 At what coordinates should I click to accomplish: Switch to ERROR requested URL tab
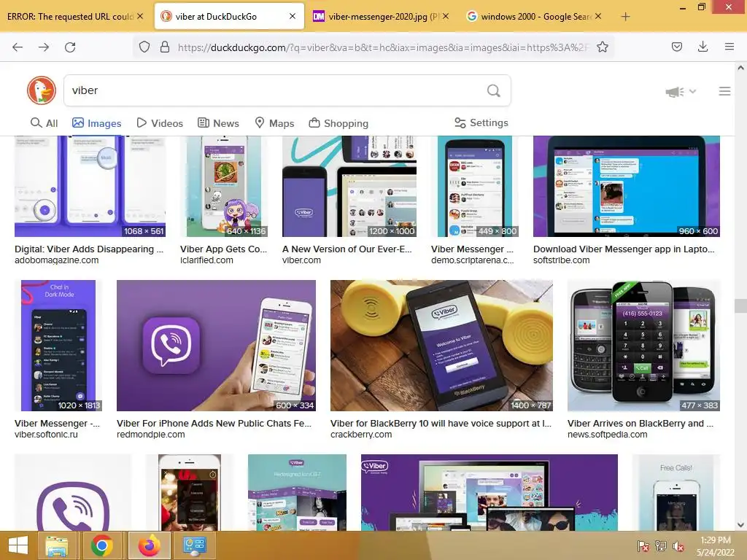[69, 16]
